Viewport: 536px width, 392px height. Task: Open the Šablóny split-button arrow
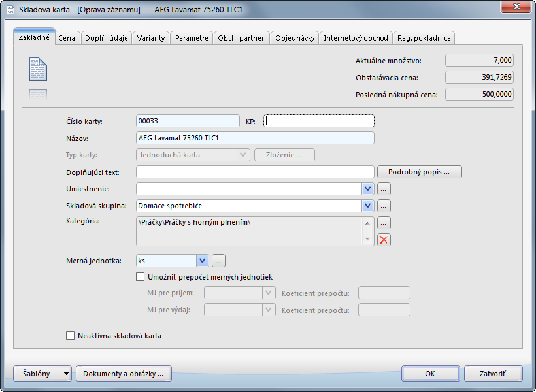[x=66, y=374]
